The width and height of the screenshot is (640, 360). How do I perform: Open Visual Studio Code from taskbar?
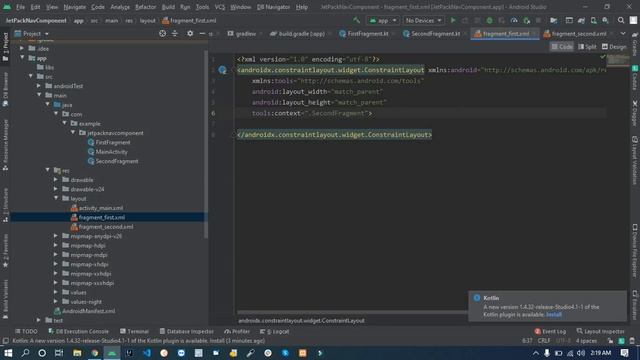[147, 353]
